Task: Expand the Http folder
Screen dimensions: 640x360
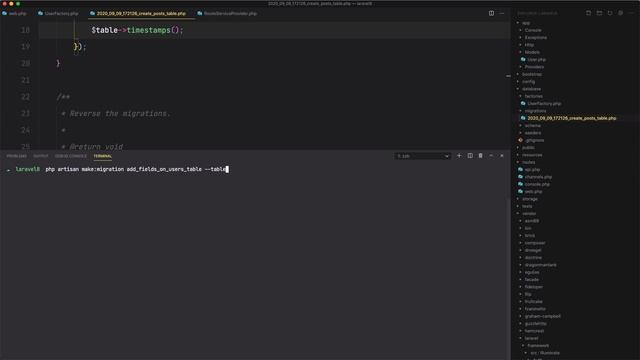Action: (x=529, y=45)
